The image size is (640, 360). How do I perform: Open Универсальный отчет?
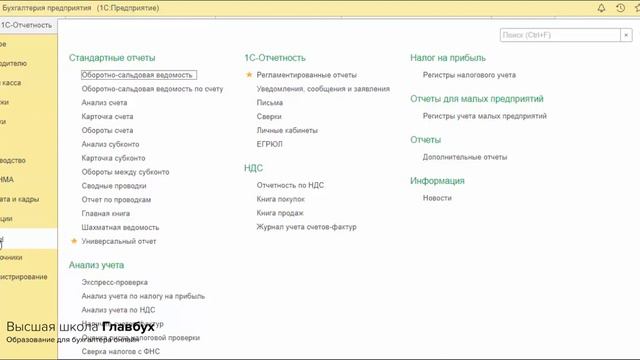pos(119,242)
